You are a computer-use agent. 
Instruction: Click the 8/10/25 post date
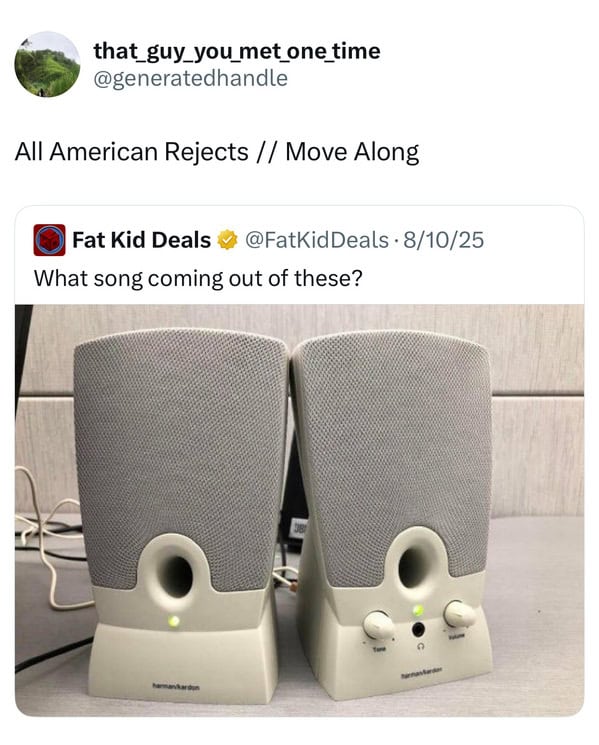(x=444, y=240)
